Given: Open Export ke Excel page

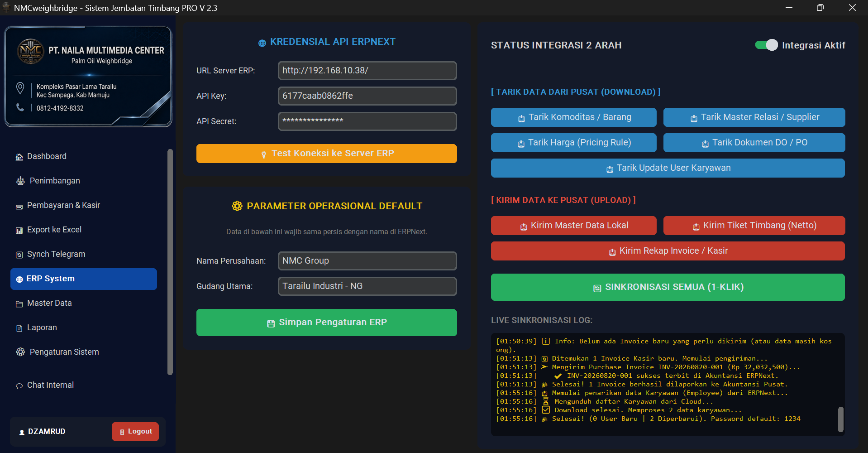Looking at the screenshot, I should (x=84, y=230).
